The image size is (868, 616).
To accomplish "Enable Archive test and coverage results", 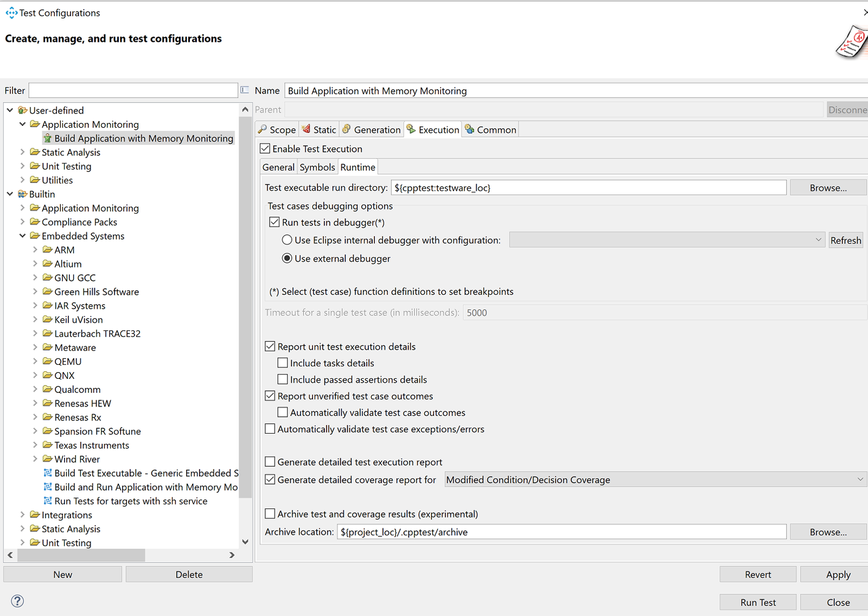I will point(270,513).
